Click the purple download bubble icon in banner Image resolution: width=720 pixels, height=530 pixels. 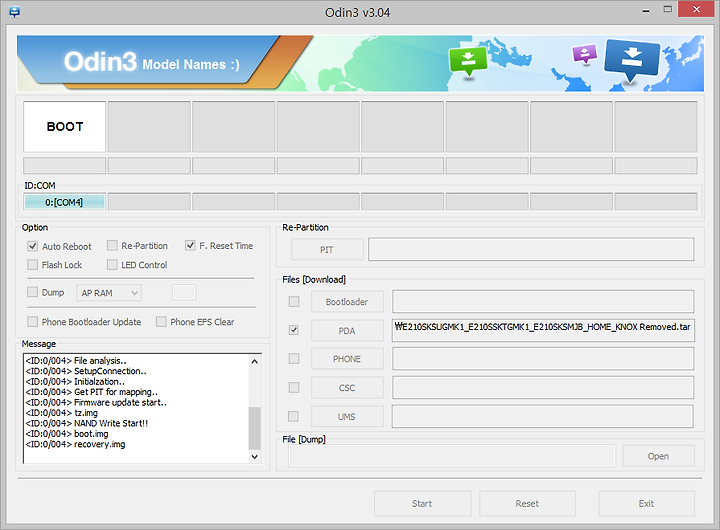(584, 54)
